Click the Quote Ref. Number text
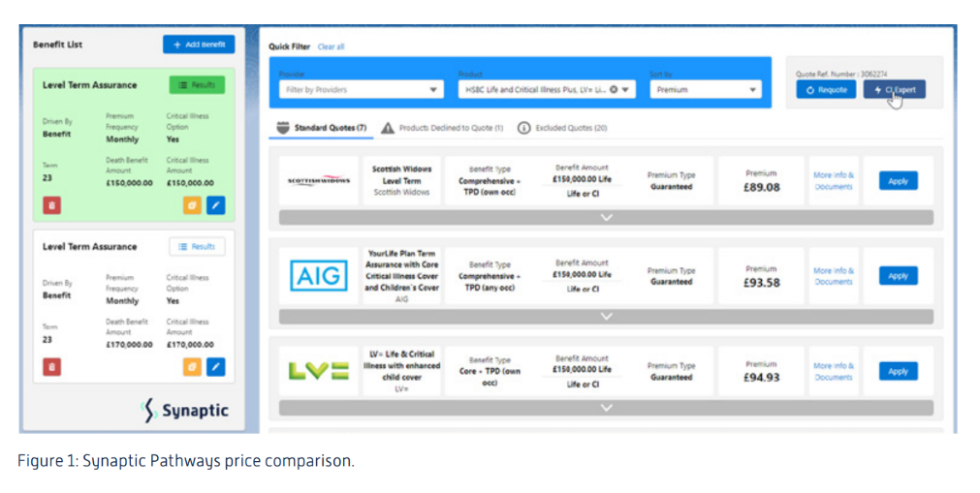980x493 pixels. click(841, 74)
